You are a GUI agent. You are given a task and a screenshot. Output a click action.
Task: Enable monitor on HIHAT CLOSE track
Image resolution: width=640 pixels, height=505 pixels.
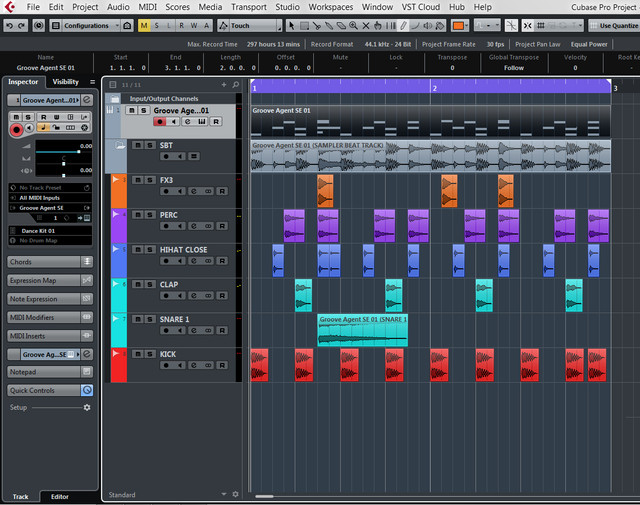click(x=179, y=261)
